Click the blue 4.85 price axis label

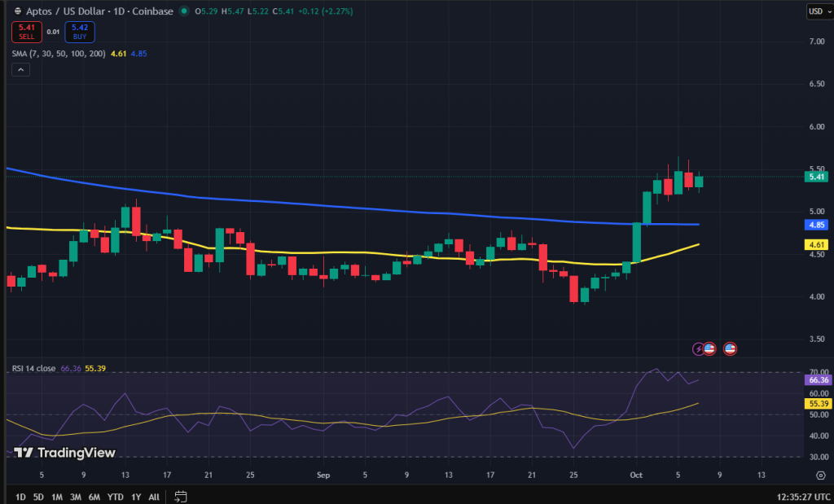(x=816, y=225)
